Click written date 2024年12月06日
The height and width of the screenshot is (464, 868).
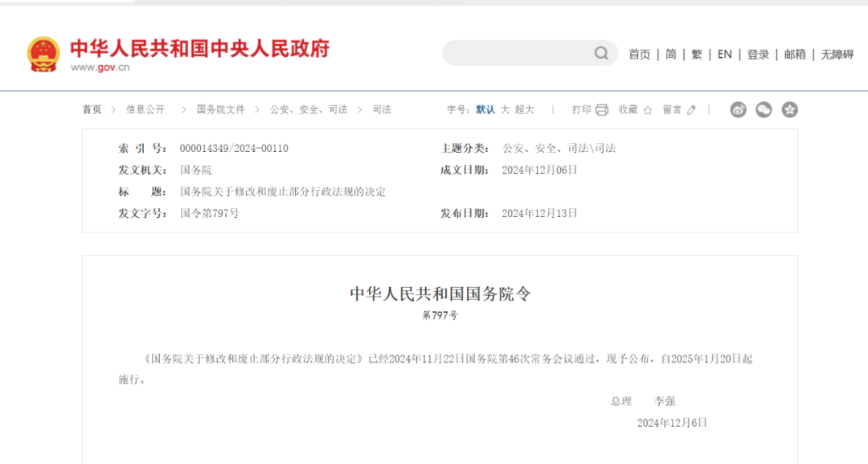(540, 170)
